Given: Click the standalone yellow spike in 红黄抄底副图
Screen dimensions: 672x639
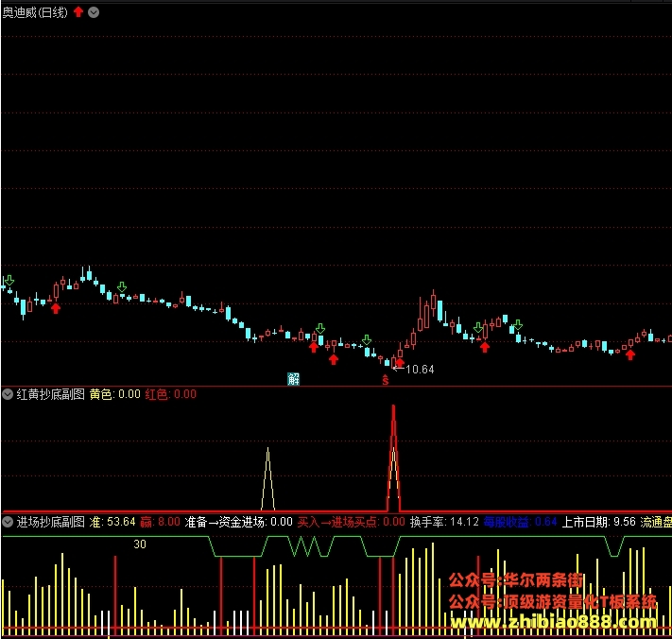Looking at the screenshot, I should click(x=267, y=478).
